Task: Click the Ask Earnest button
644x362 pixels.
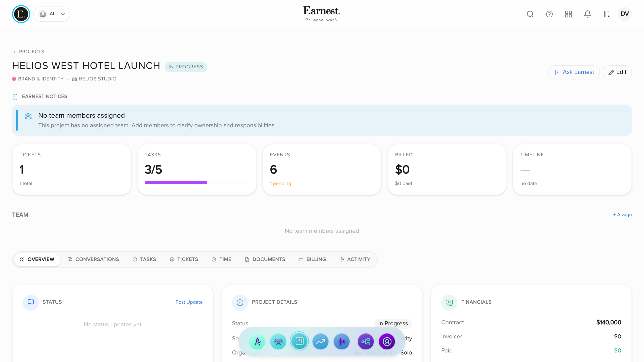Action: click(x=574, y=72)
